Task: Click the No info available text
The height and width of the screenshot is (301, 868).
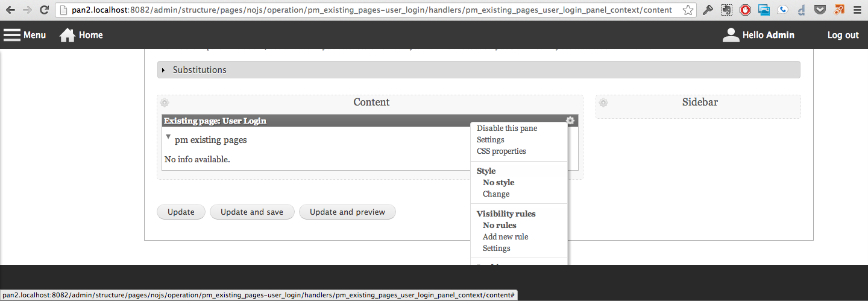Action: [197, 160]
